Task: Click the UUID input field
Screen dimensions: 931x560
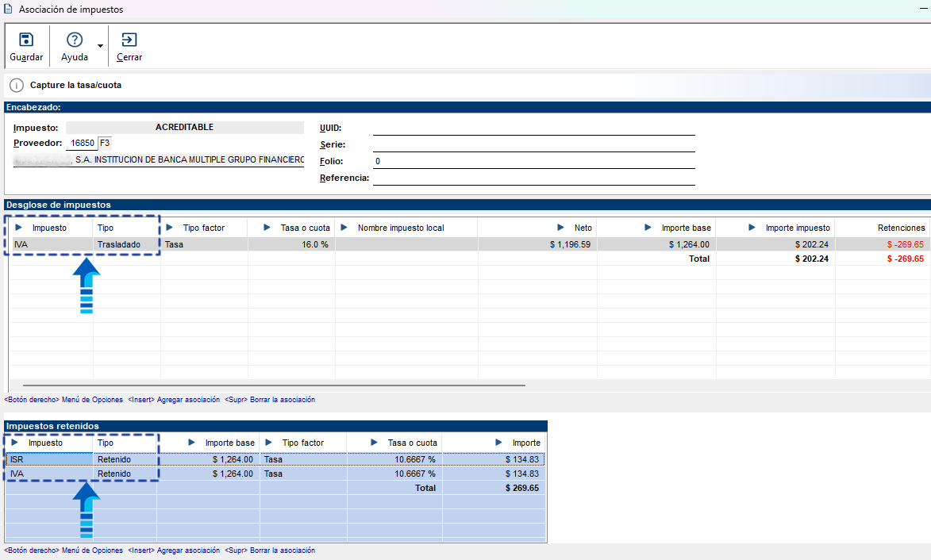Action: click(533, 128)
